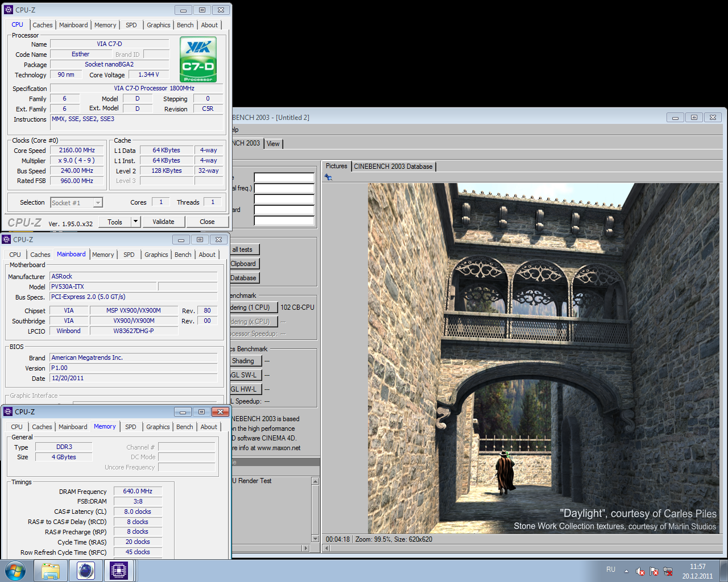The height and width of the screenshot is (582, 728).
Task: Click the Shading benchmark button
Action: [x=246, y=361]
